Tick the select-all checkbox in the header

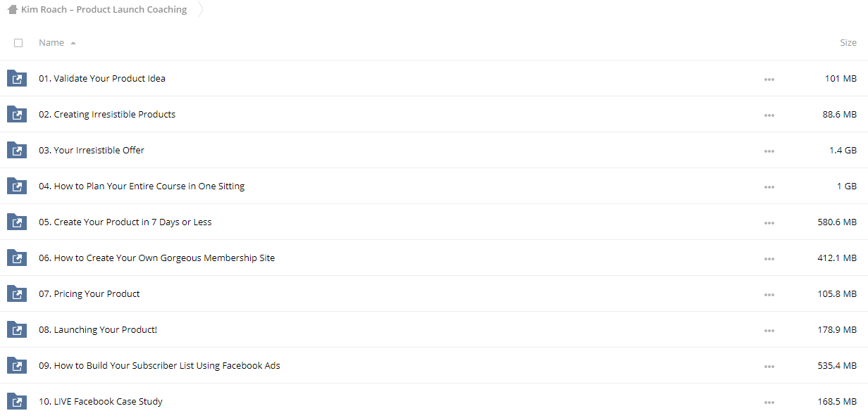(x=18, y=43)
